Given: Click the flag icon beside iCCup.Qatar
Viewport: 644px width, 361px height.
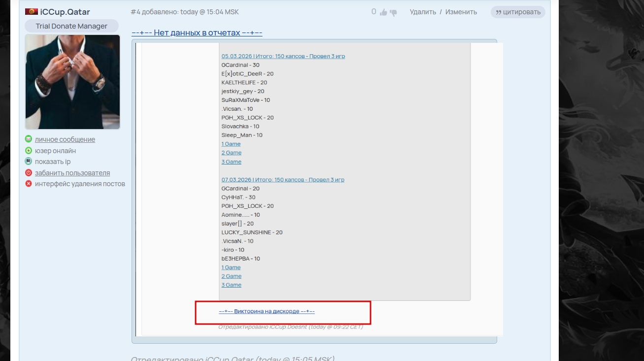Looking at the screenshot, I should coord(32,11).
